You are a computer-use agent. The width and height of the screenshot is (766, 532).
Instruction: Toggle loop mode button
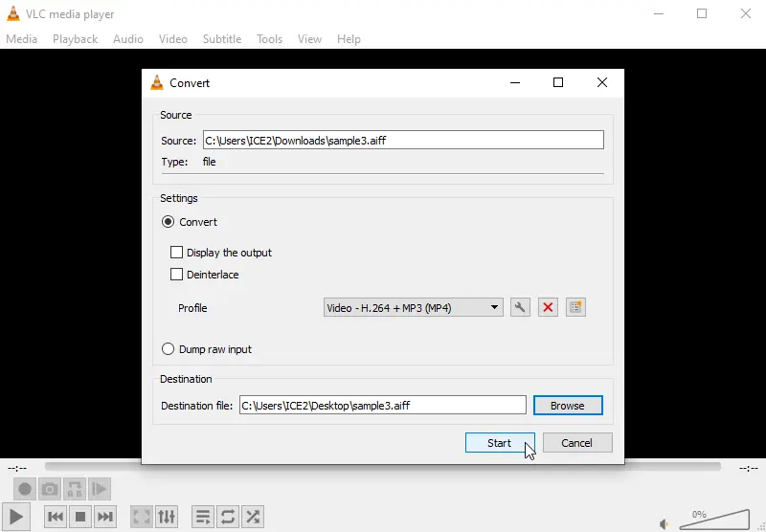[x=228, y=517]
